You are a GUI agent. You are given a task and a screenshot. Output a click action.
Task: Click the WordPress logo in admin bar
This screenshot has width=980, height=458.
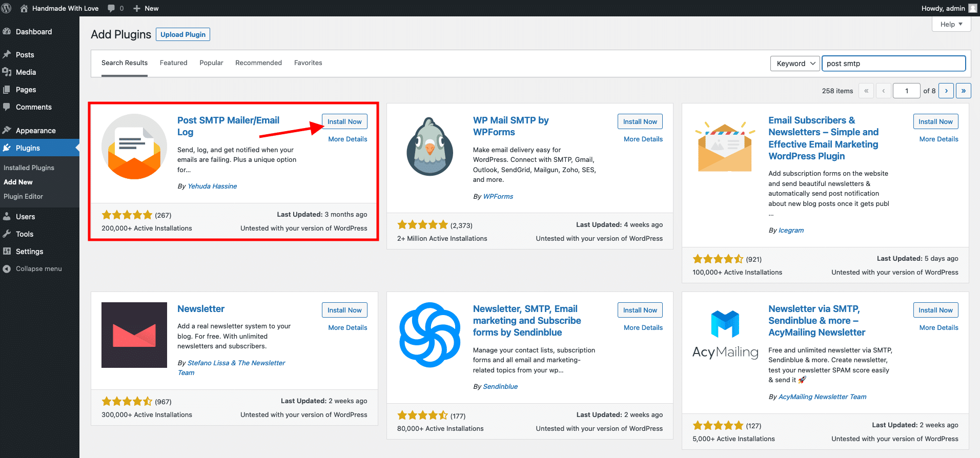coord(7,8)
